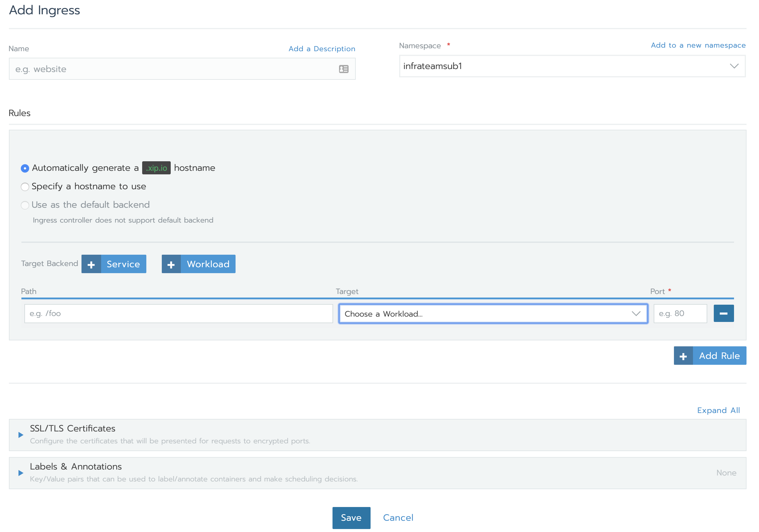759x532 pixels.
Task: Select Use as the default backend
Action: tap(25, 205)
